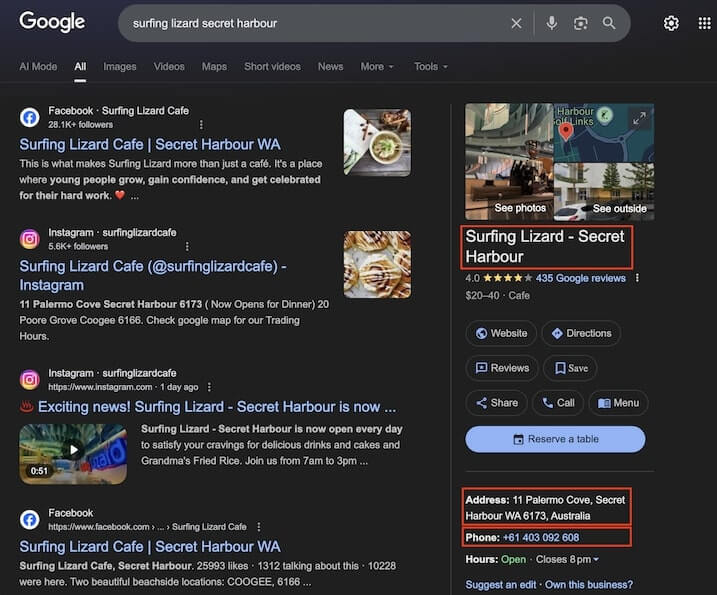Image resolution: width=717 pixels, height=595 pixels.
Task: Click Own this business? link
Action: 589,584
